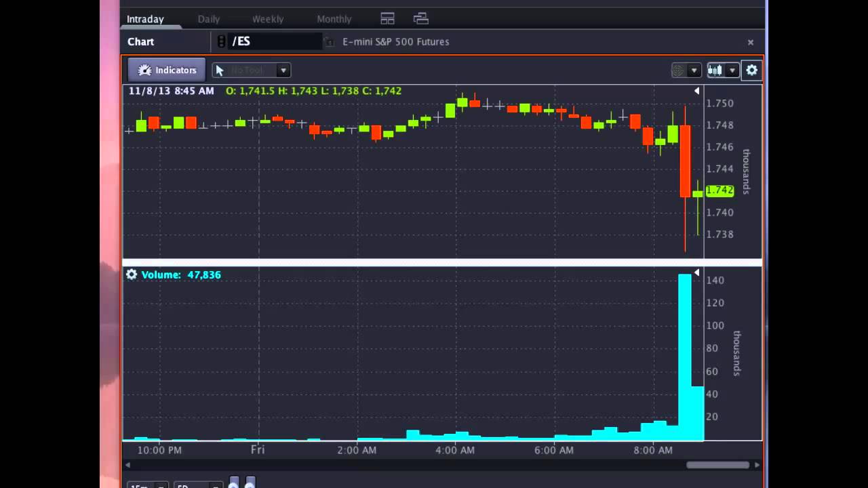Click the right scroll arrow

tap(757, 465)
